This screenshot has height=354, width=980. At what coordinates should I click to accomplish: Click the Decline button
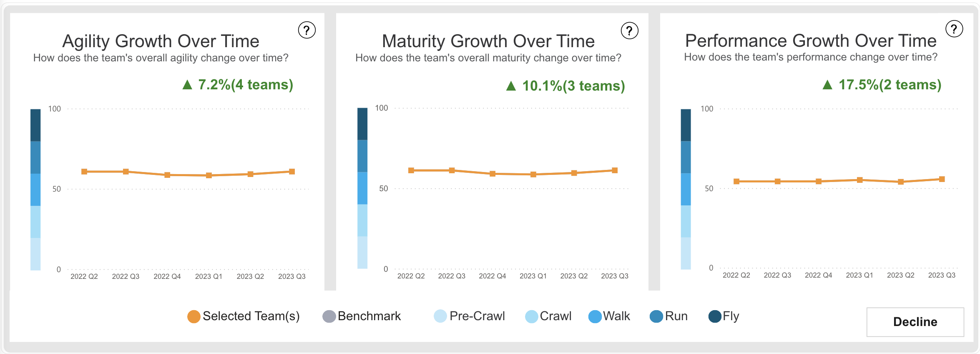click(915, 322)
